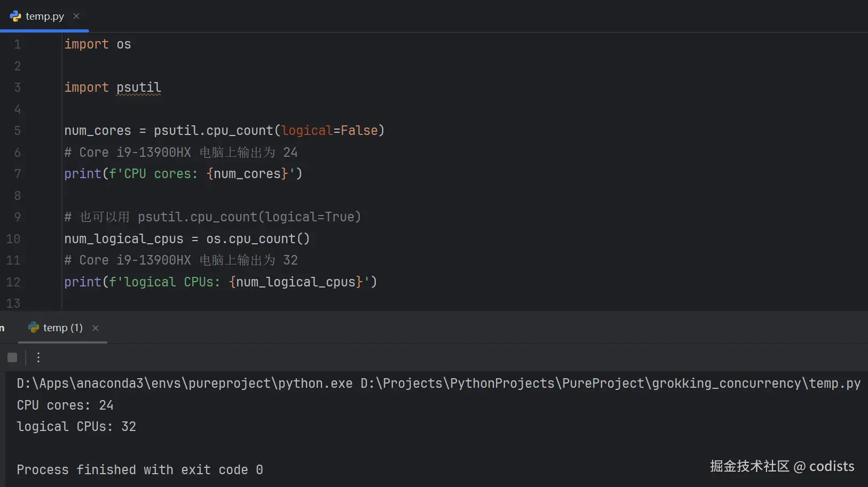Click temp.py file path in console output

pyautogui.click(x=611, y=384)
